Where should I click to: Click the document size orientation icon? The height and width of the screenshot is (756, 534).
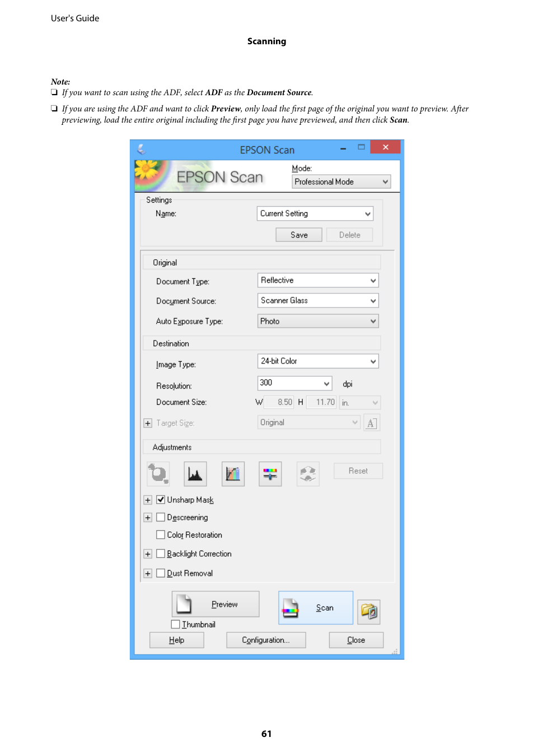click(371, 423)
